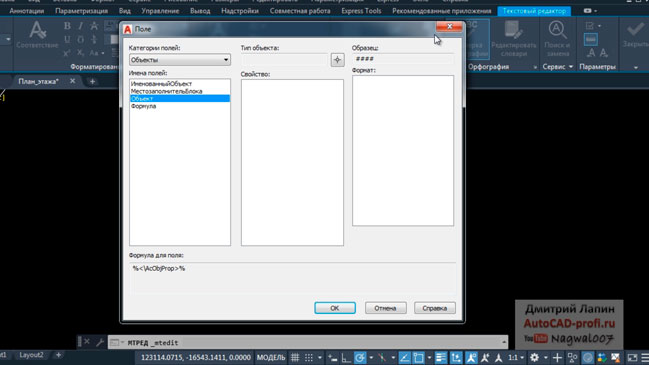This screenshot has width=649, height=365.
Task: Expand the Орфография panel
Action: pos(535,67)
